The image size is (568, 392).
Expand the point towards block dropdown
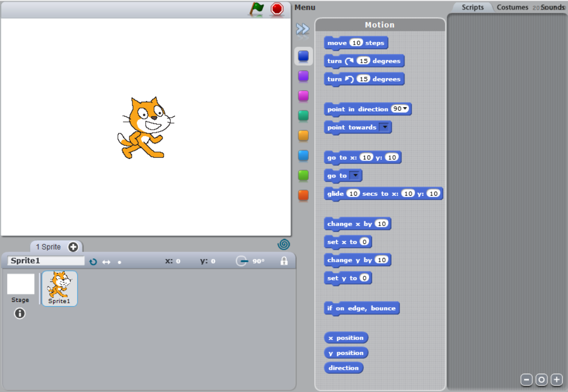(x=385, y=127)
